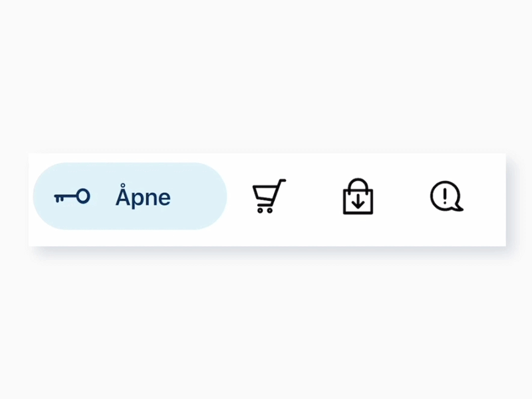Viewport: 532px width, 399px height.
Task: Switch to the exclamation chat tab
Action: (446, 197)
